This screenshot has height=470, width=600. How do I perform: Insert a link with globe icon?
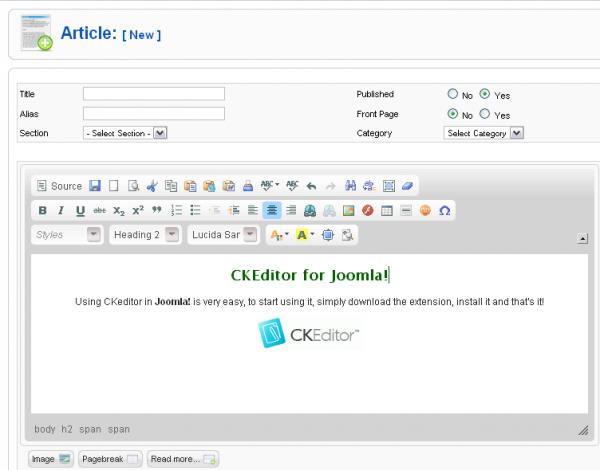click(310, 211)
